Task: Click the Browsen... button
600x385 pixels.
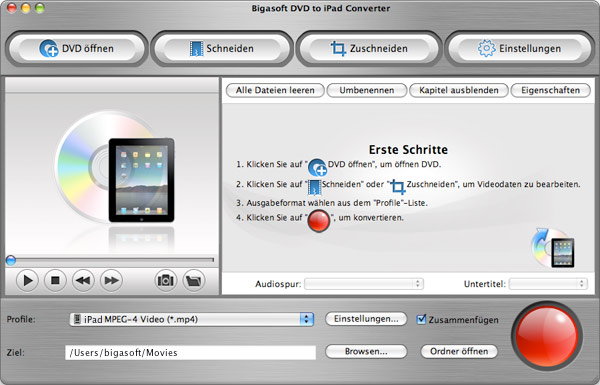Action: [x=366, y=351]
